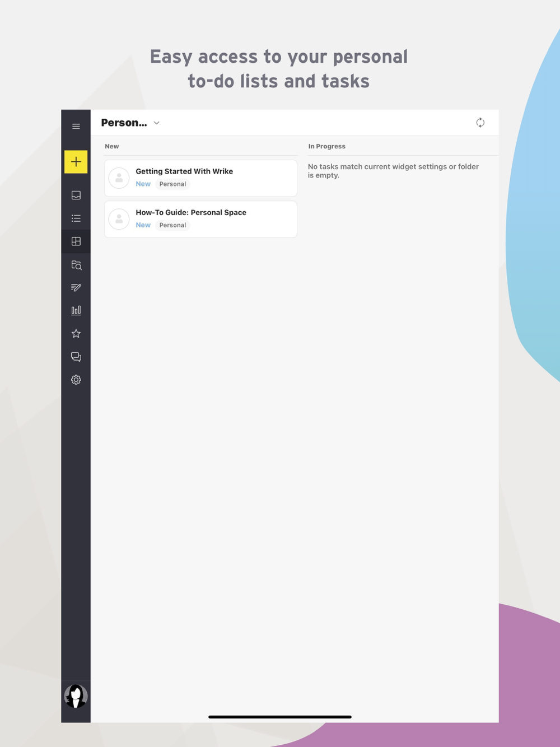This screenshot has width=560, height=747.
Task: Click New status on Getting Started task
Action: [143, 184]
